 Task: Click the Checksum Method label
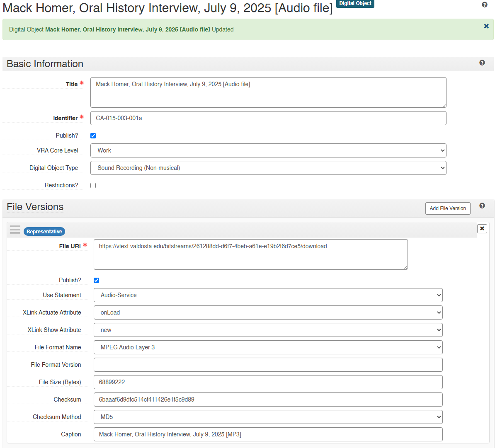[x=57, y=417]
